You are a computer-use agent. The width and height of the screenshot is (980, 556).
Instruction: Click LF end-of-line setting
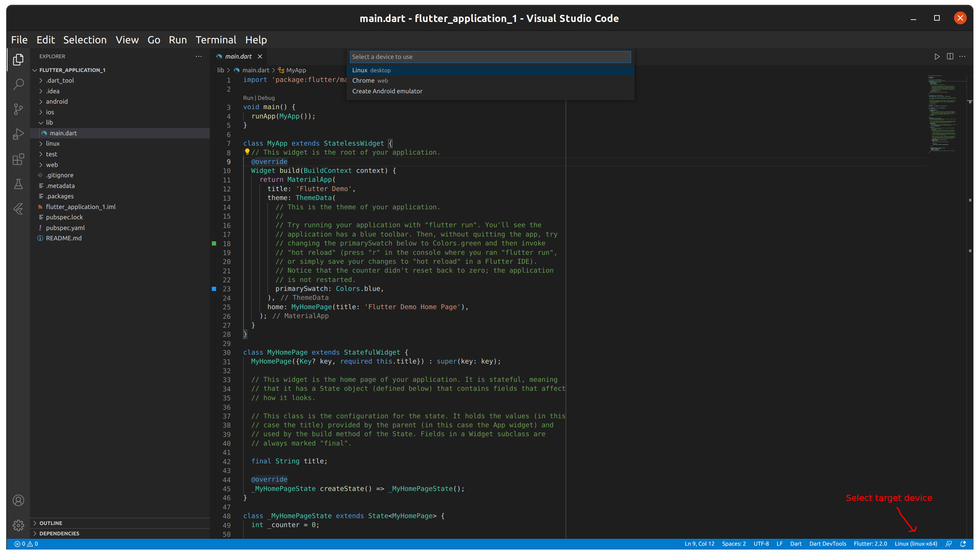pyautogui.click(x=780, y=544)
